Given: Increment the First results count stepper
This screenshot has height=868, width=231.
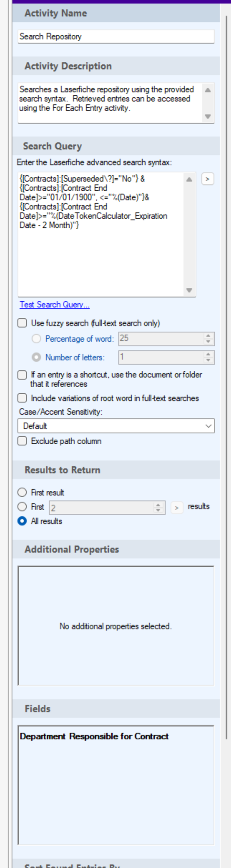Looking at the screenshot, I should click(x=158, y=505).
